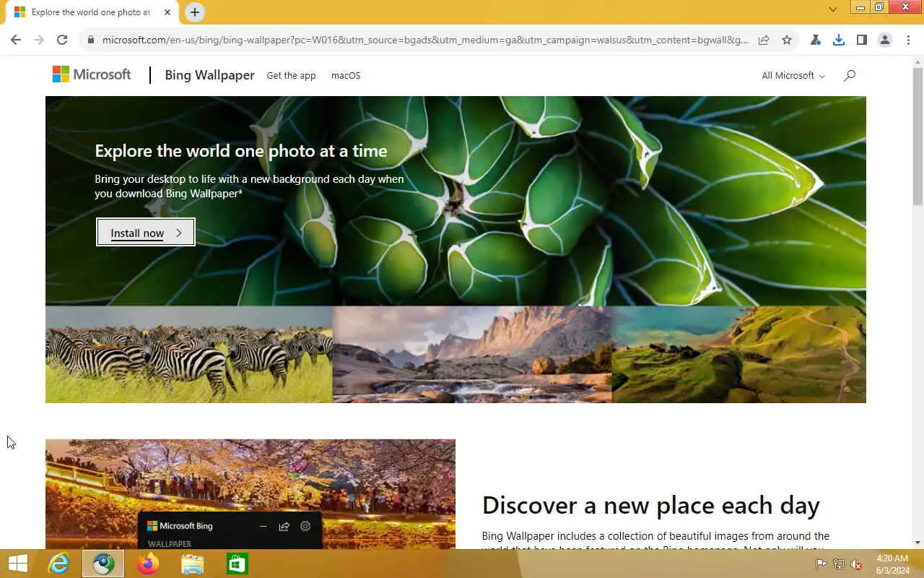Click minimize dash in Bing widget
The width and height of the screenshot is (924, 578).
263,527
